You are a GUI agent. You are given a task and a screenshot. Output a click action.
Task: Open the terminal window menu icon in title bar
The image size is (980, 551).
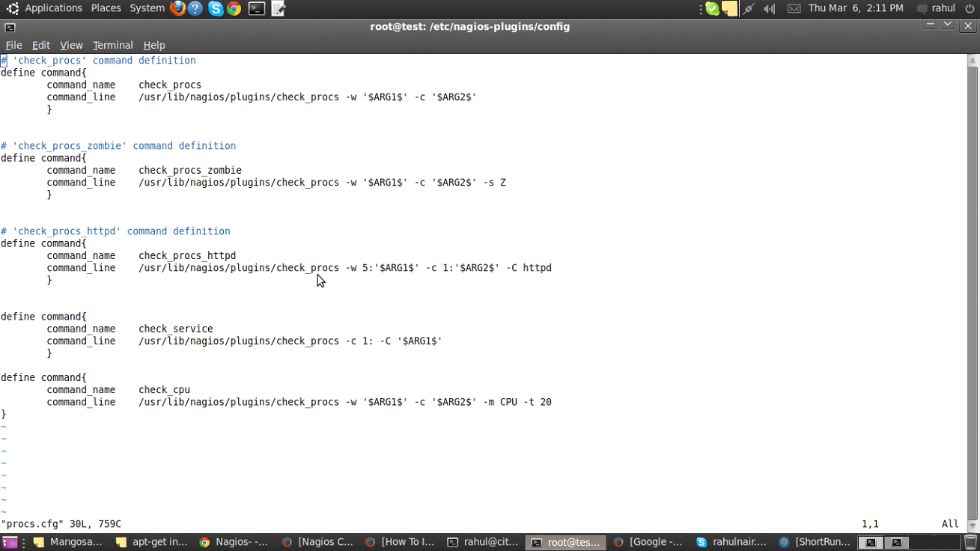[10, 27]
